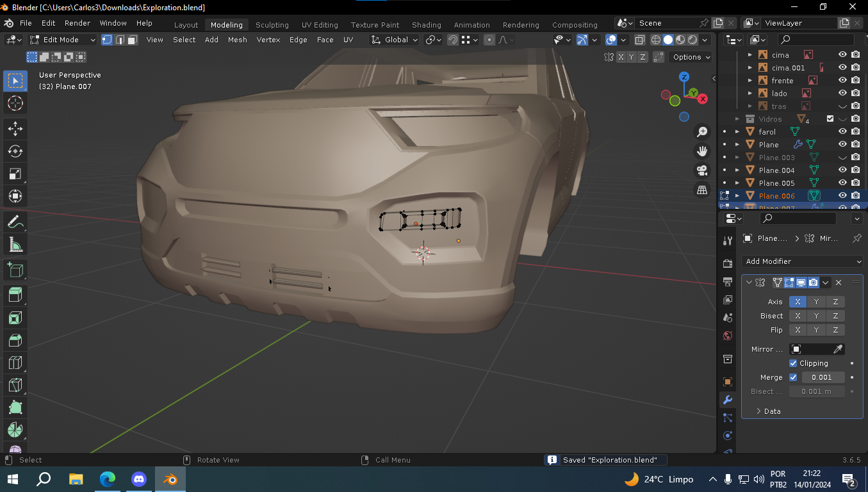Open the Vertex menu in viewport header
Image resolution: width=868 pixels, height=492 pixels.
(268, 40)
